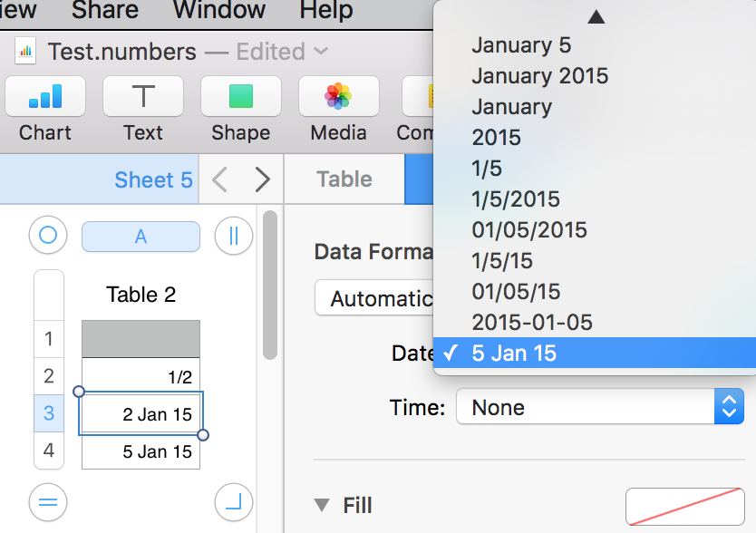Click the double-bar icon right of column A

tap(233, 236)
